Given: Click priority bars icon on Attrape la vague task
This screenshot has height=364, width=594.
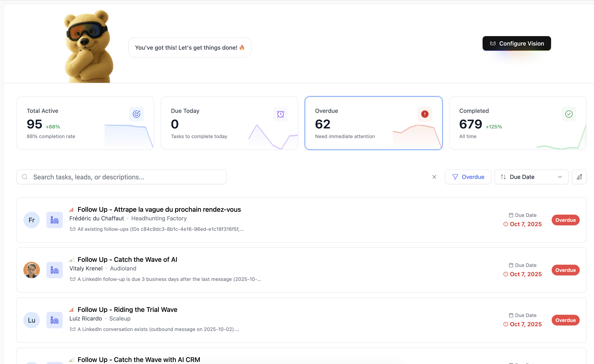Looking at the screenshot, I should click(x=71, y=209).
